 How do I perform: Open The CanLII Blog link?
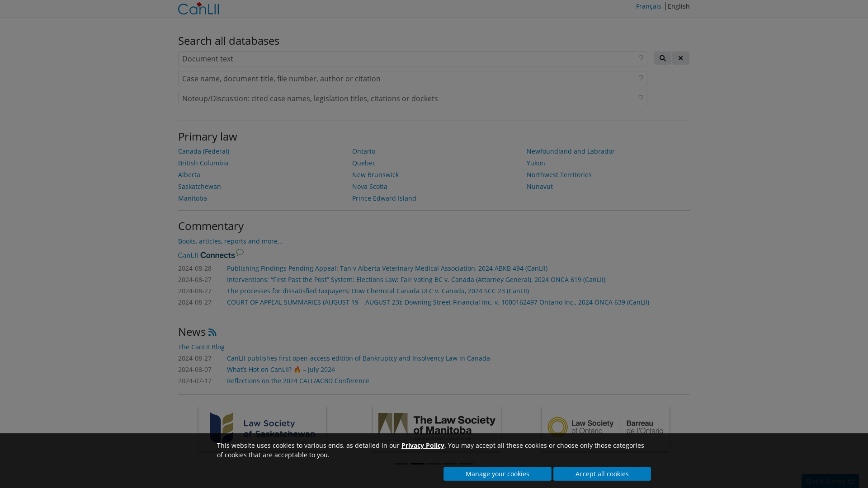coord(201,347)
